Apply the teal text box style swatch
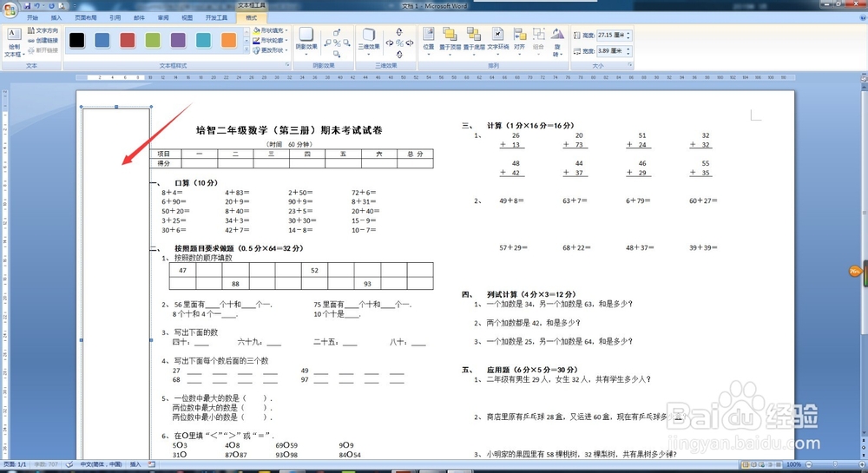 (204, 40)
